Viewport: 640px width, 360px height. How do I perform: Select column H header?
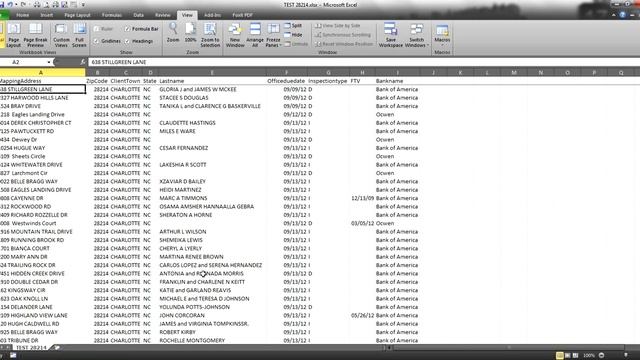point(362,73)
